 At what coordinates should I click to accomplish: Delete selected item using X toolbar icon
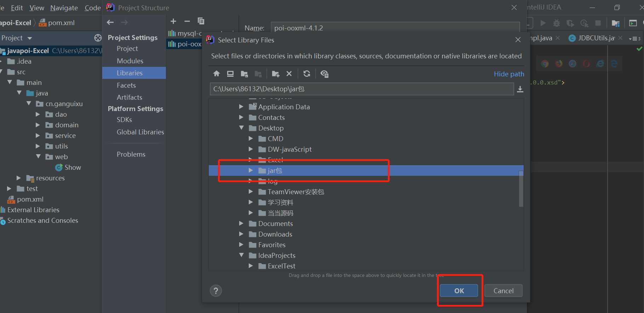click(x=289, y=74)
